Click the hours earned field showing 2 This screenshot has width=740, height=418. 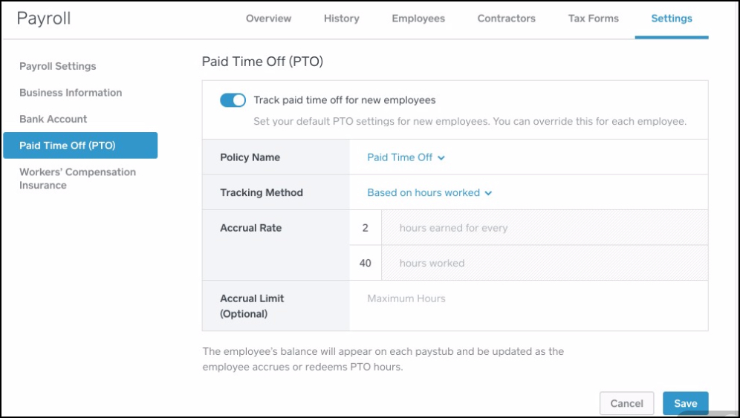365,228
